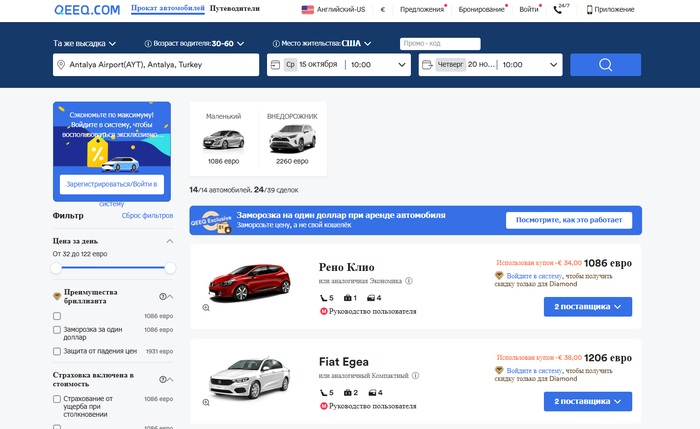
Task: Click Сброс фильтров link
Action: (x=147, y=216)
